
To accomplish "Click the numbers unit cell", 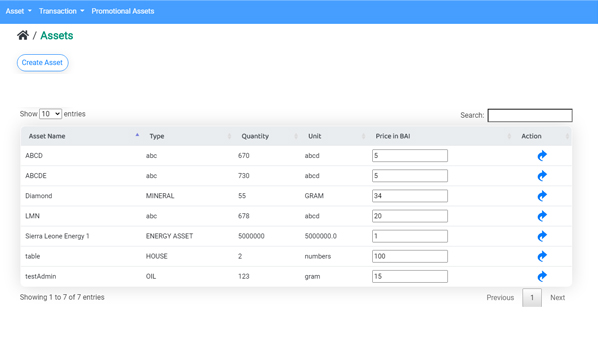I will [318, 256].
